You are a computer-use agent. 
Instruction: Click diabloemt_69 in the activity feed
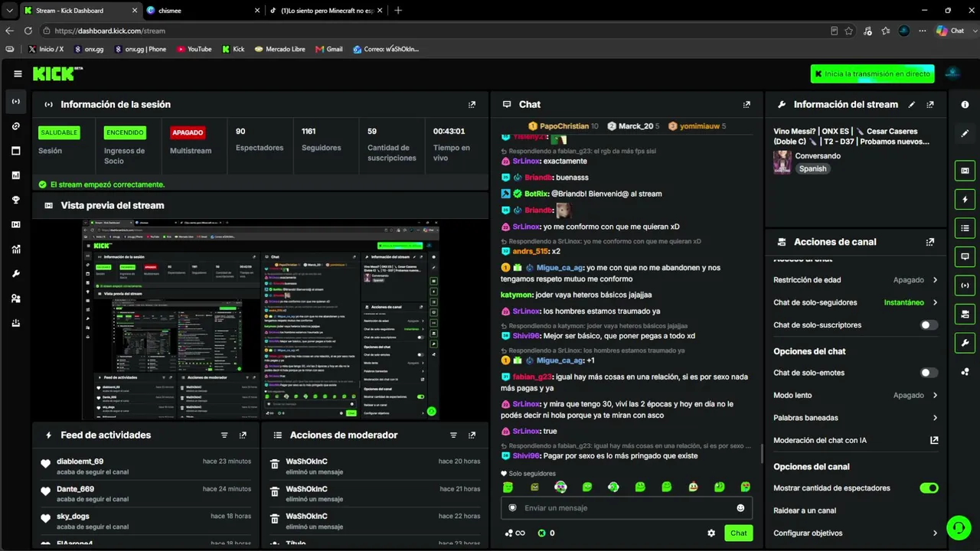coord(80,461)
